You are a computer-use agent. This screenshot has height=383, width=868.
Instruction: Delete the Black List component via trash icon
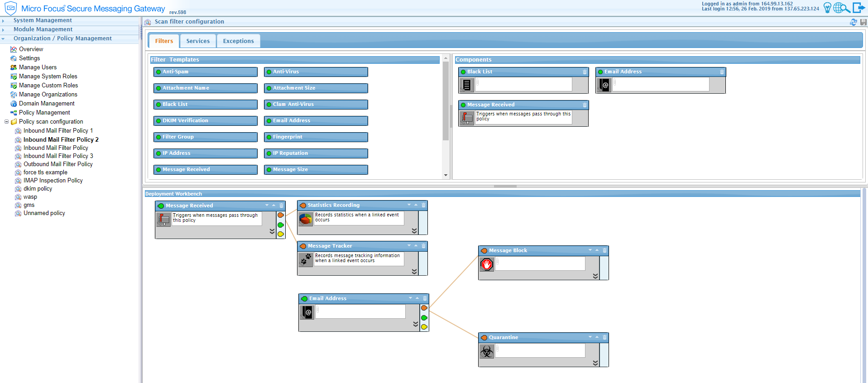click(x=585, y=72)
